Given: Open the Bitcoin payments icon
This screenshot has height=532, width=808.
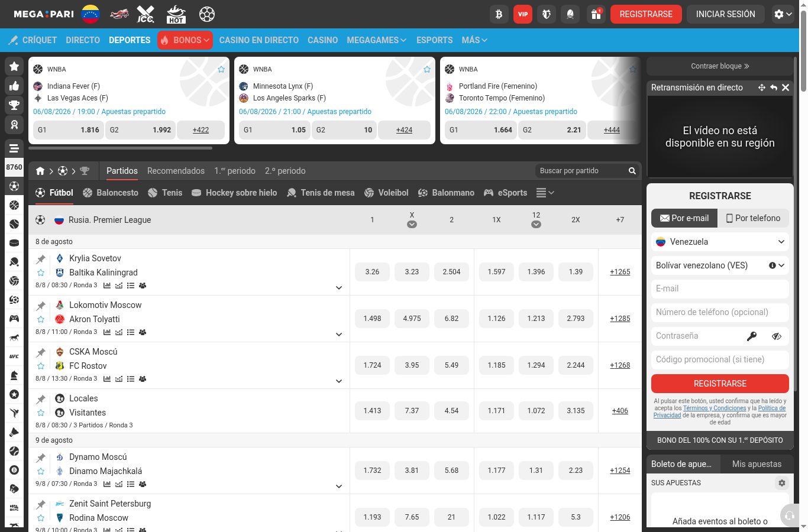Looking at the screenshot, I should 499,14.
